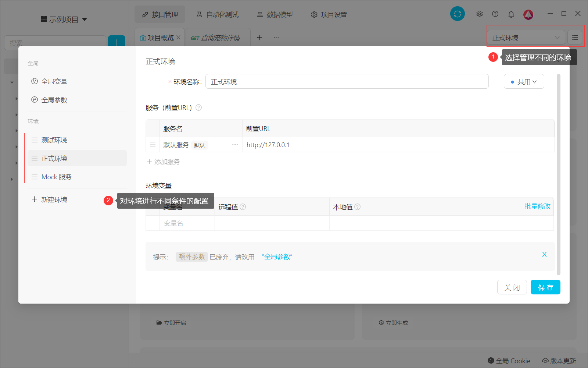Click 立即生成 in background page
The width and height of the screenshot is (588, 368).
[393, 323]
